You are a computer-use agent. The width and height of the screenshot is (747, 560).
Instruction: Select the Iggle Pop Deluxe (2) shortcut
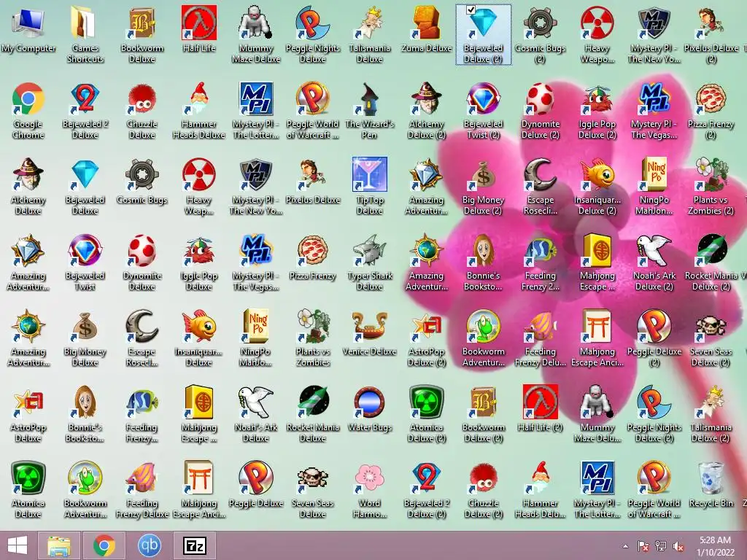pos(597,111)
